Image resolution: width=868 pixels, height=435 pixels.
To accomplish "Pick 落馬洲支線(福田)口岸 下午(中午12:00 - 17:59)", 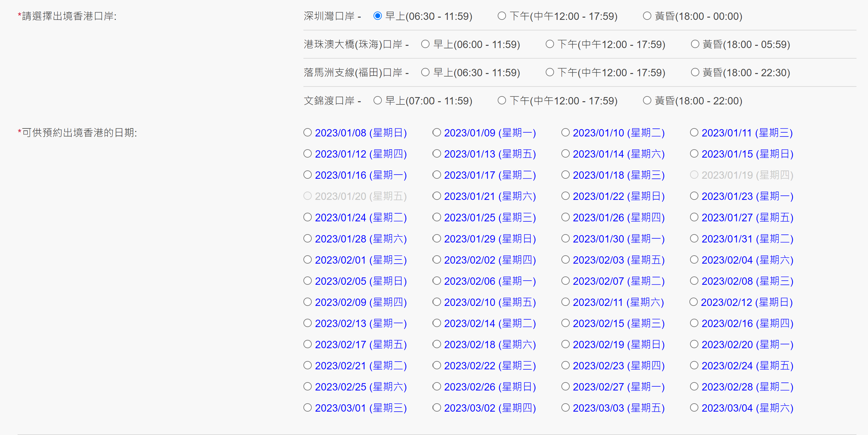I will [x=550, y=72].
